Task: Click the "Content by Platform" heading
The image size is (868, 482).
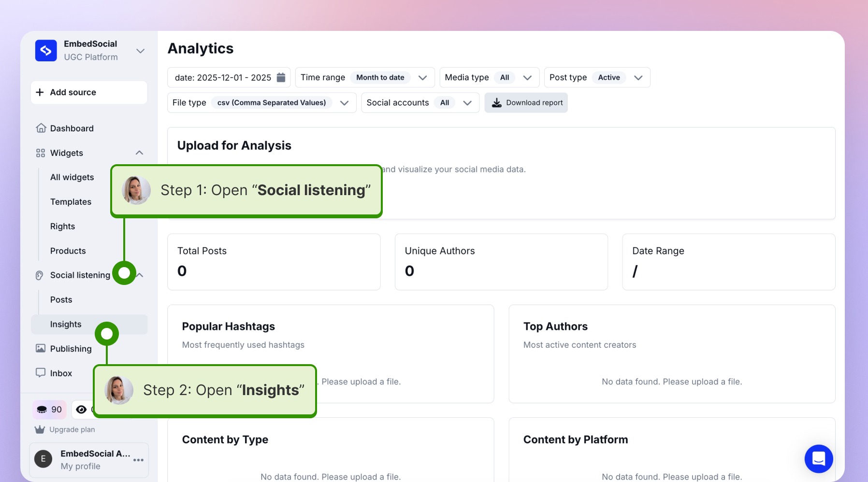Action: pyautogui.click(x=576, y=439)
